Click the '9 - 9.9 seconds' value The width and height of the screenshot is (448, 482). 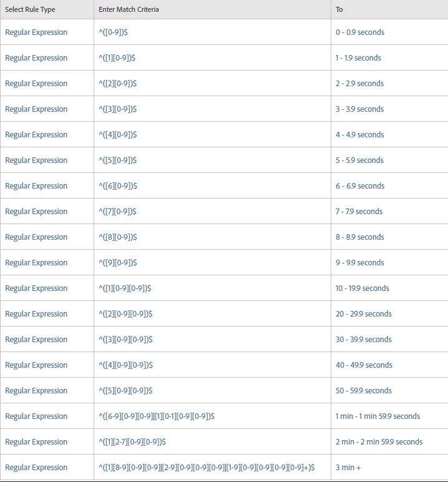click(x=360, y=262)
